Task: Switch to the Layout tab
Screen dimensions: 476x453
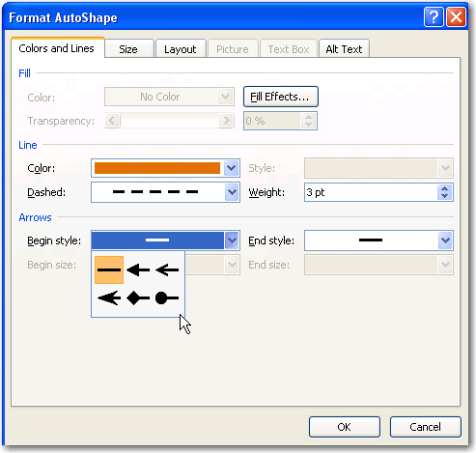Action: click(181, 49)
